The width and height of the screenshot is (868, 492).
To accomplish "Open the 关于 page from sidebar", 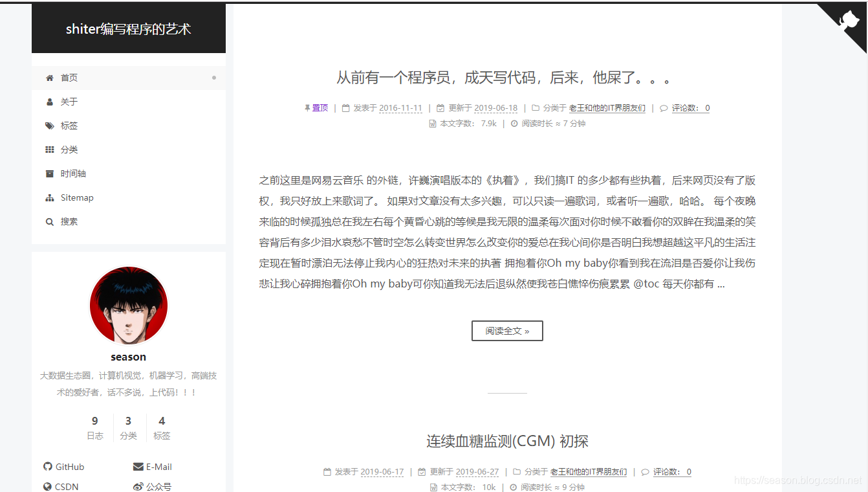I will coord(69,102).
